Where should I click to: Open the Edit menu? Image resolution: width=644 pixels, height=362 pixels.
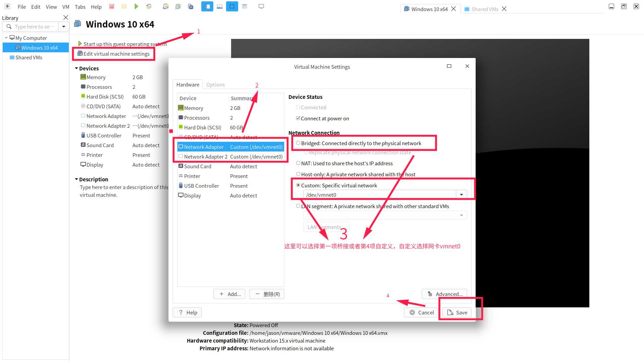pyautogui.click(x=36, y=7)
